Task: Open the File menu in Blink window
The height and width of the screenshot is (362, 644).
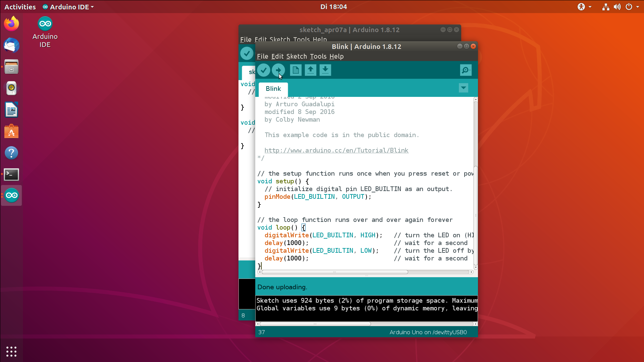Action: [262, 56]
